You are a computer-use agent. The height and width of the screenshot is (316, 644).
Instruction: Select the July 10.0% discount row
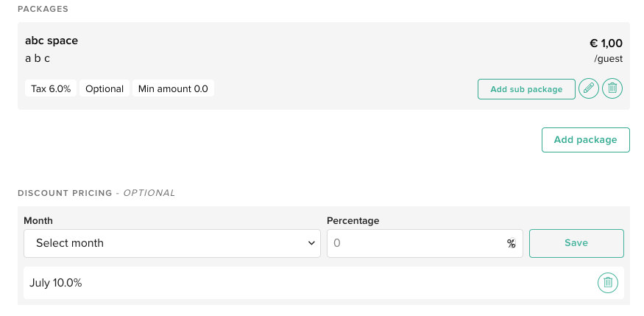point(324,283)
